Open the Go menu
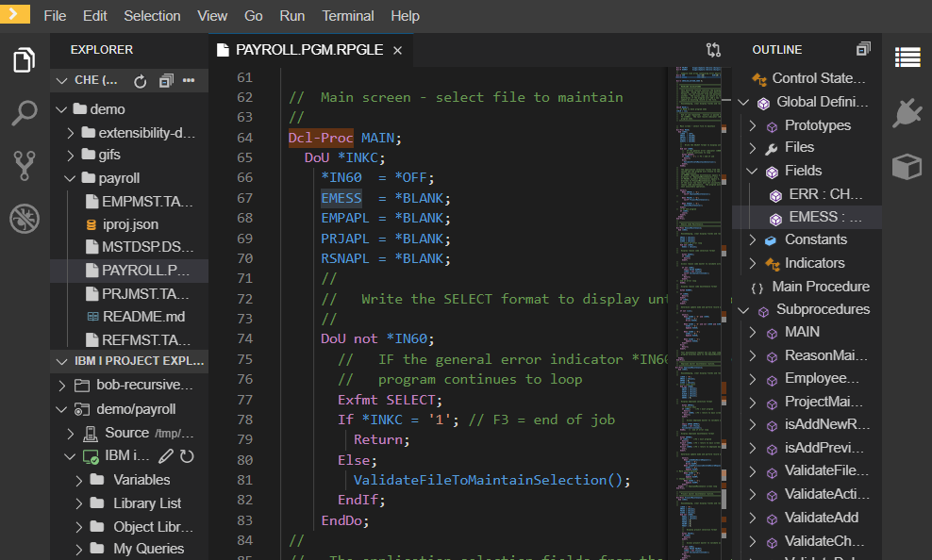This screenshot has height=560, width=932. [x=253, y=16]
